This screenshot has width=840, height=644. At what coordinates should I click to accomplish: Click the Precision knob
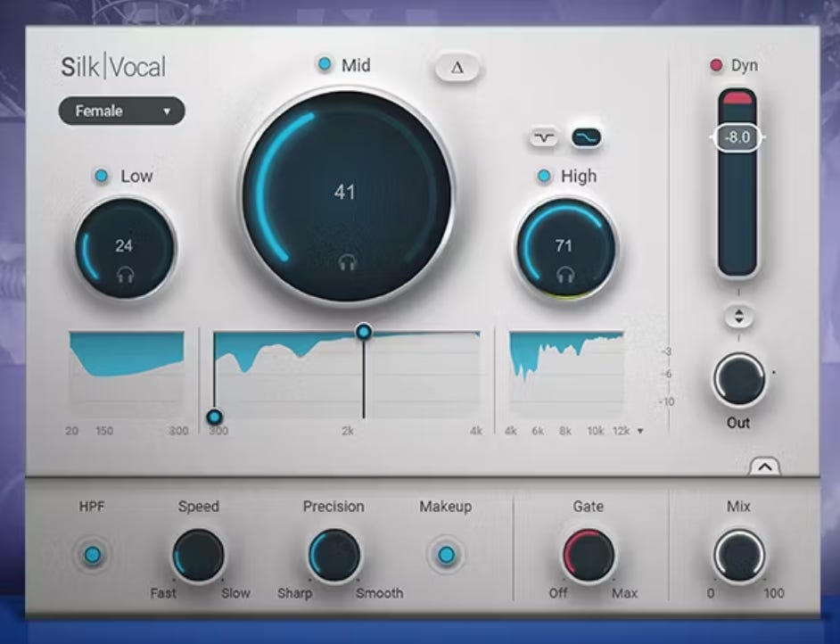click(334, 556)
